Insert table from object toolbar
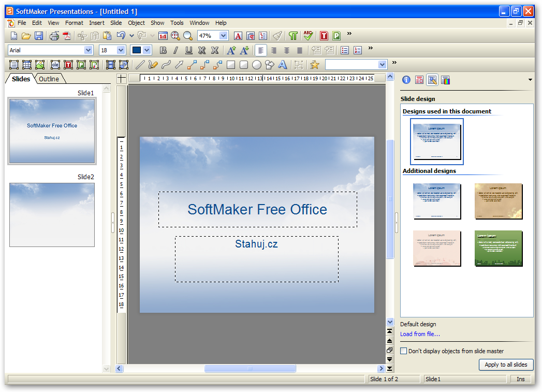The height and width of the screenshot is (392, 542). [26, 65]
